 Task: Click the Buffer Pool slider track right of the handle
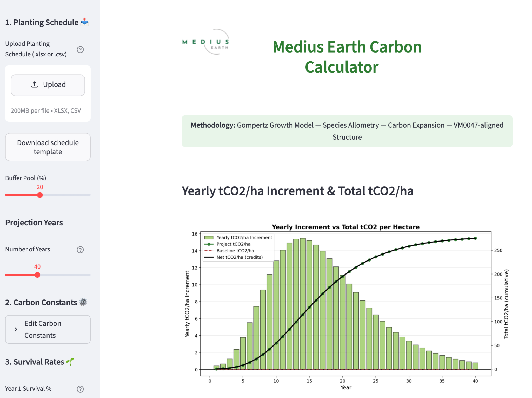pyautogui.click(x=66, y=195)
